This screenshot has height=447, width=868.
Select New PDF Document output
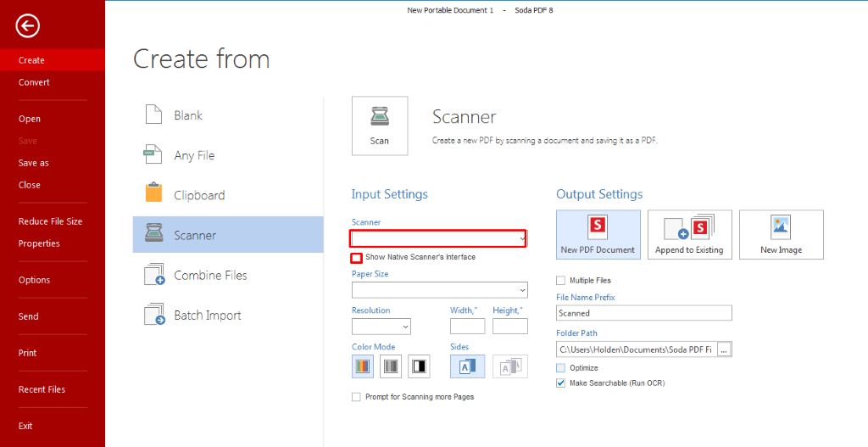pyautogui.click(x=598, y=234)
